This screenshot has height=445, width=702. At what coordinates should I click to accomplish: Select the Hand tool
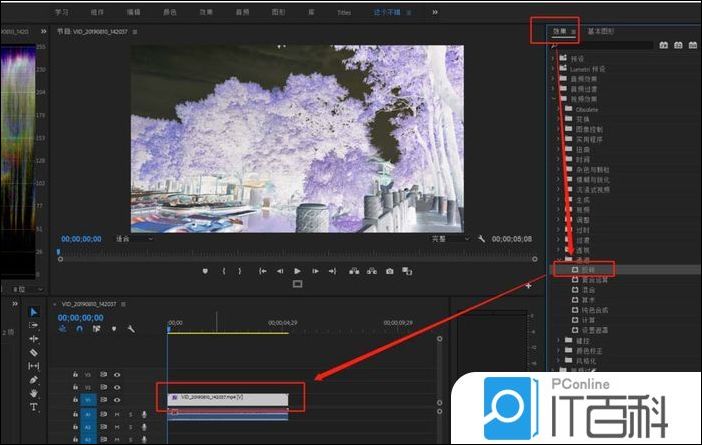tap(33, 393)
